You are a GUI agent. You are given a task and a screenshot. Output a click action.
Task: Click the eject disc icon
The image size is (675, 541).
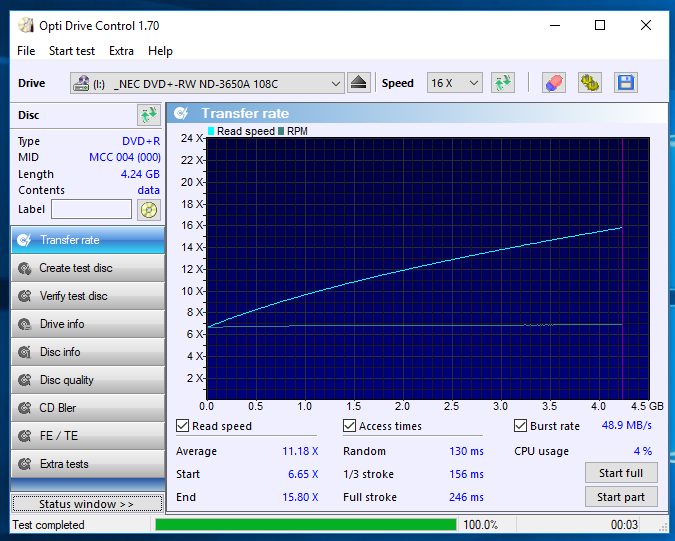(x=358, y=83)
